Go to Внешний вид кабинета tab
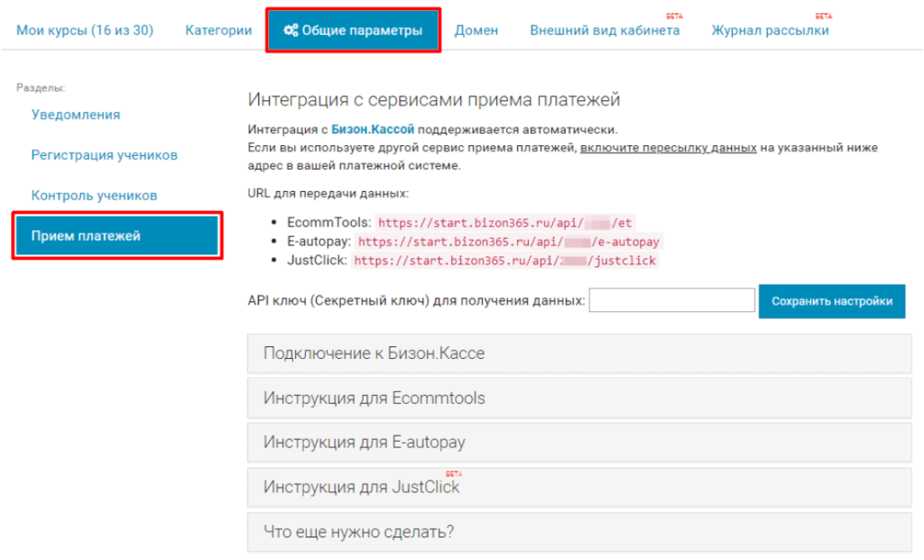The image size is (924, 560). click(x=604, y=31)
